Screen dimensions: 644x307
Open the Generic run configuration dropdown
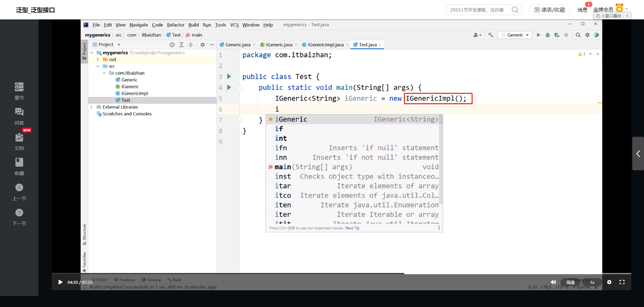(515, 35)
